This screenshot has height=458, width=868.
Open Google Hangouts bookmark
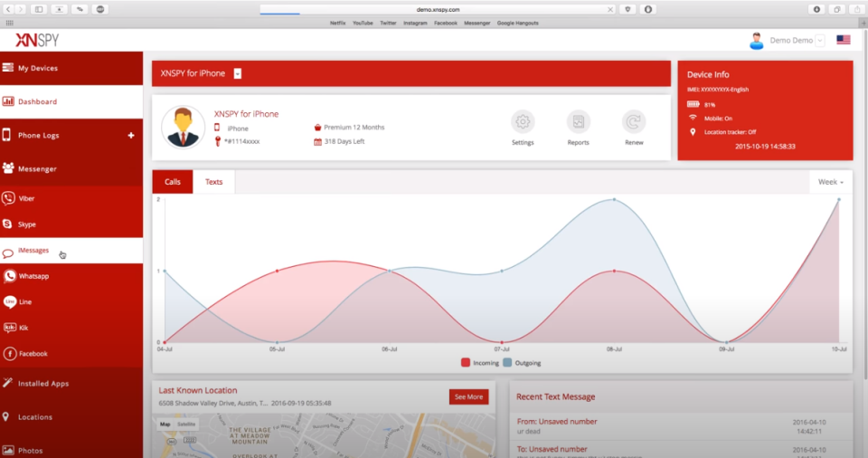517,24
